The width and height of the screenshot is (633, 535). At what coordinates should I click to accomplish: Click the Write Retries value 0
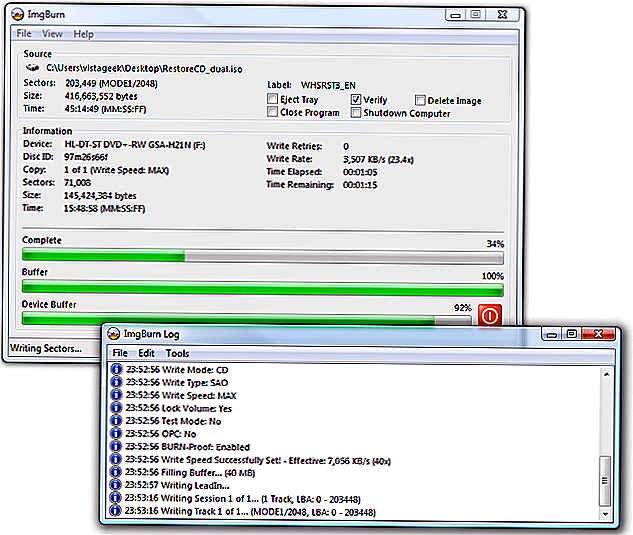point(346,146)
